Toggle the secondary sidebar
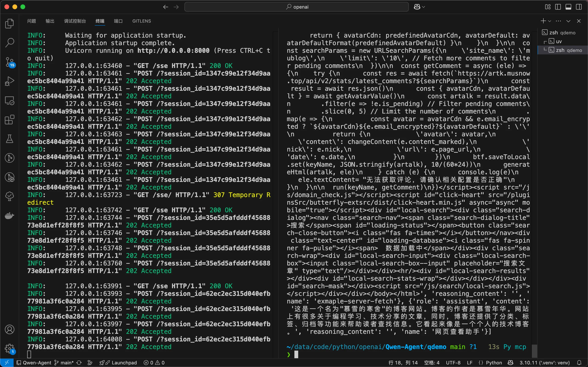Viewport: 588px width, 367px height. pyautogui.click(x=579, y=7)
